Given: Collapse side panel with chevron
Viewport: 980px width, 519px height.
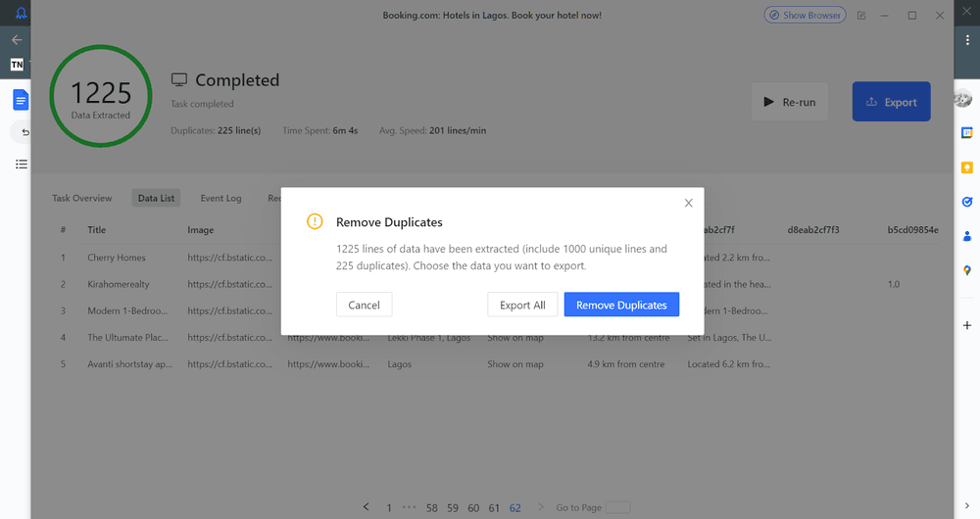Looking at the screenshot, I should pos(967,506).
